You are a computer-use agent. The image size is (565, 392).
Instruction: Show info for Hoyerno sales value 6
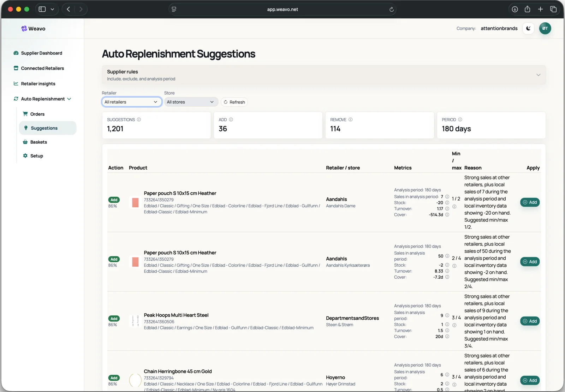(x=447, y=375)
